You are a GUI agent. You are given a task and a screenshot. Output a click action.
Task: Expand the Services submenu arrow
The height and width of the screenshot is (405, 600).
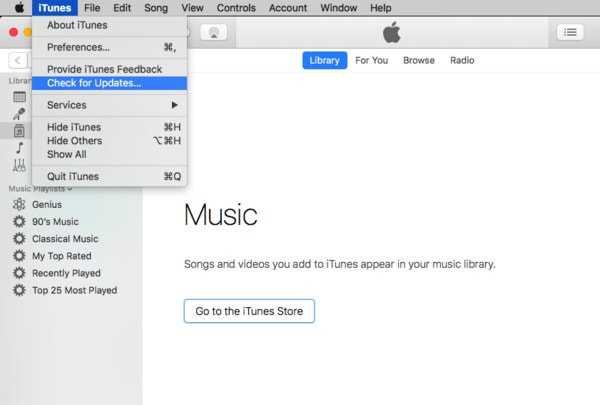click(174, 105)
